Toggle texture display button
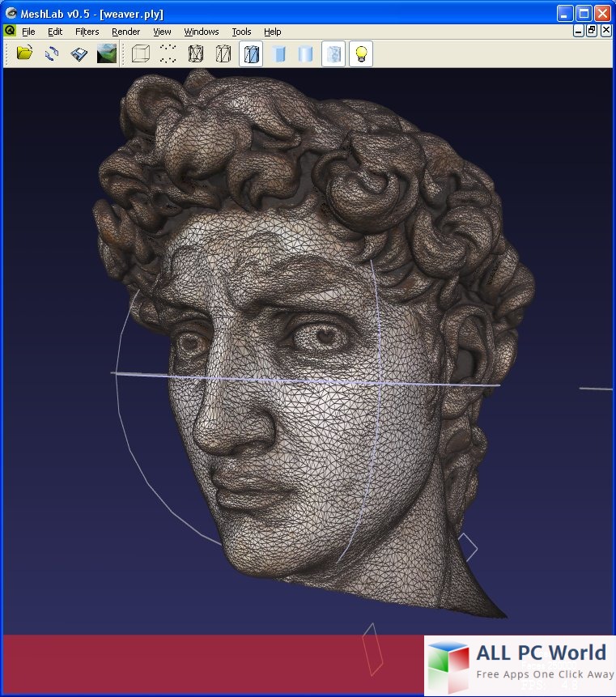The image size is (616, 697). point(333,53)
